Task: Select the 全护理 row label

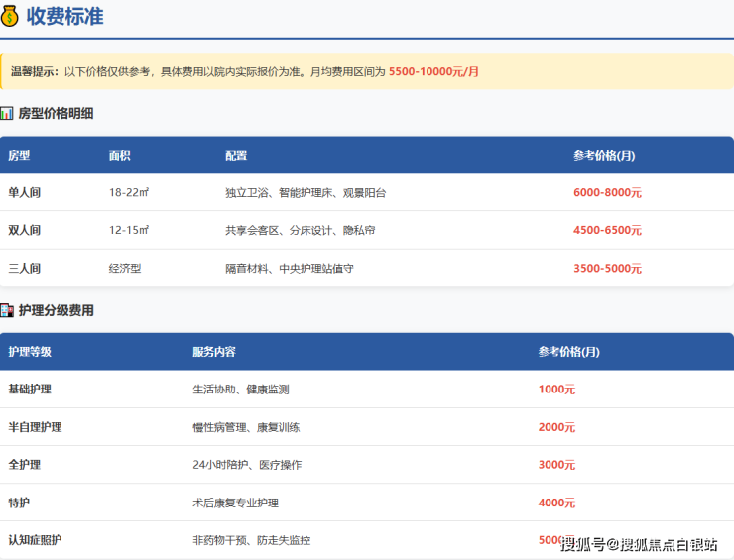Action: pyautogui.click(x=25, y=465)
